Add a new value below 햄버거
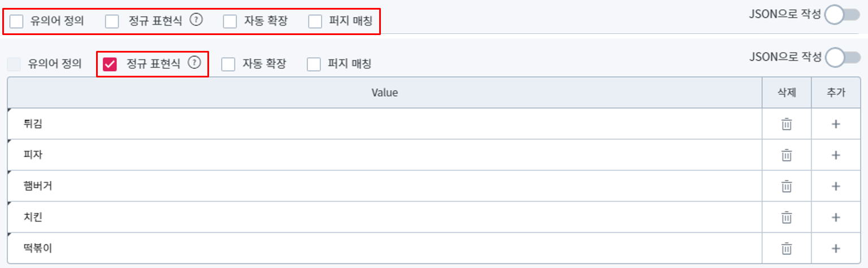868x268 pixels. pyautogui.click(x=836, y=186)
